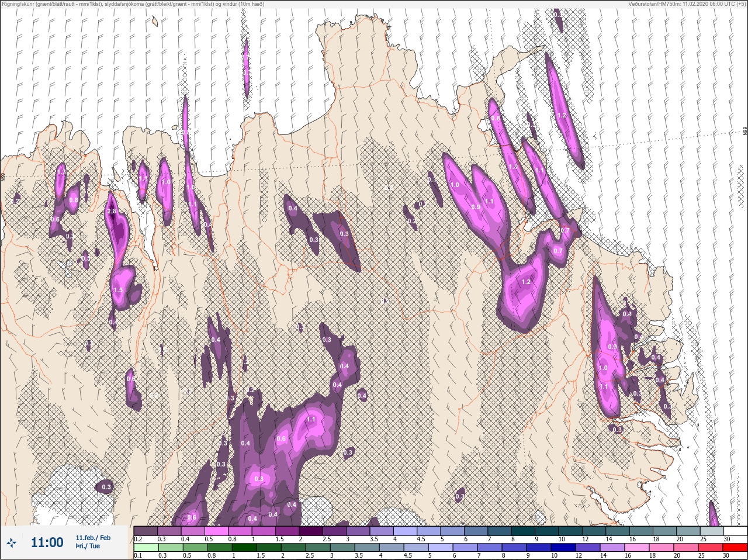748x560 pixels.
Task: Pick the red swatch after 30 in bottom legend row
Action: pos(735,548)
